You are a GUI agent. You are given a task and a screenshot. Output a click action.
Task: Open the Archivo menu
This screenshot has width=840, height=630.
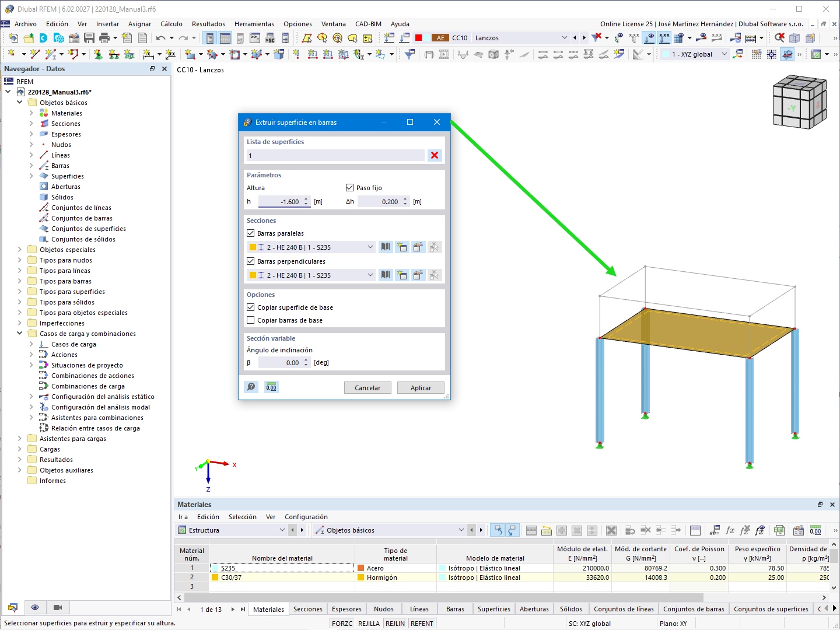pos(26,24)
